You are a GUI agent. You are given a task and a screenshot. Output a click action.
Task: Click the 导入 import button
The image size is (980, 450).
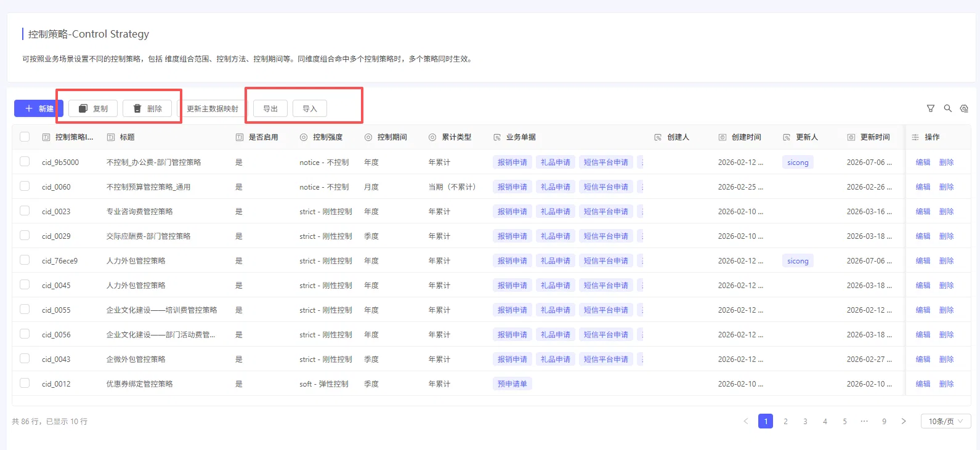[x=310, y=108]
